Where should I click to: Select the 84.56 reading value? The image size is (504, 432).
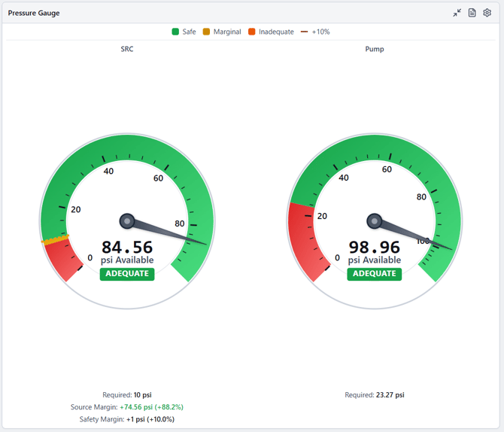point(127,248)
